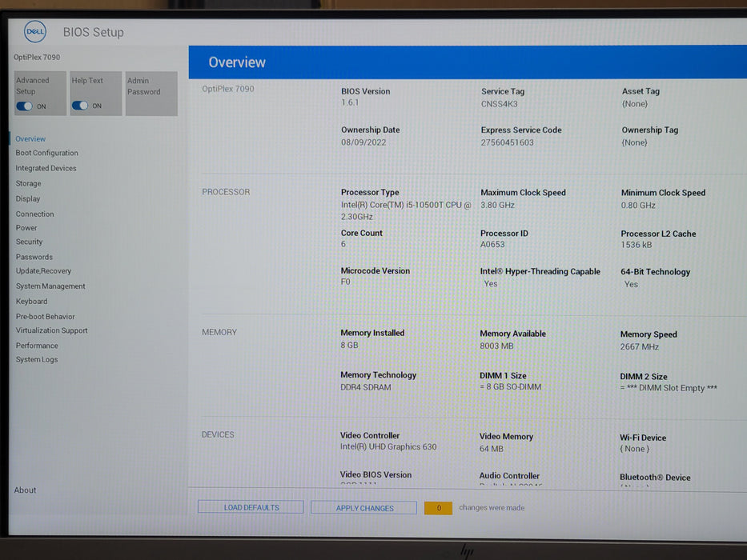Open the Security section

29,242
